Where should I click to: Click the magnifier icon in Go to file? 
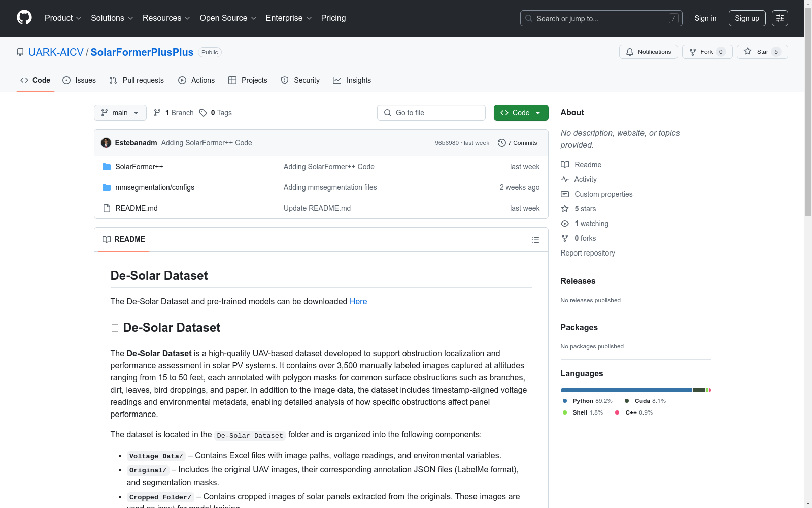388,113
